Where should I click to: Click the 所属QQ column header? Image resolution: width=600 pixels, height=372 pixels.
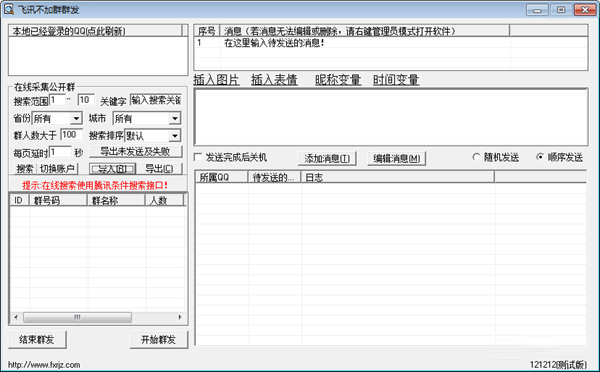(x=222, y=177)
